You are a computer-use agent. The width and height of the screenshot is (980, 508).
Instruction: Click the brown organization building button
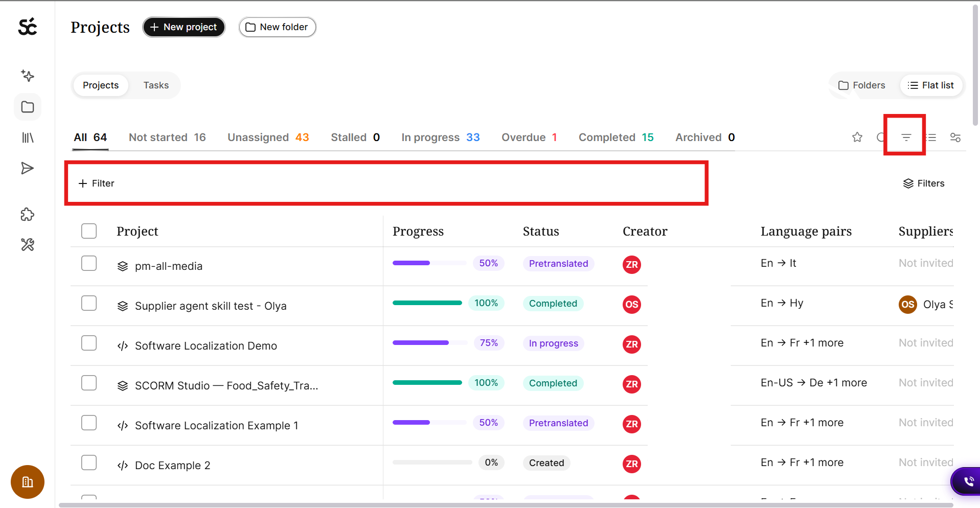tap(28, 481)
